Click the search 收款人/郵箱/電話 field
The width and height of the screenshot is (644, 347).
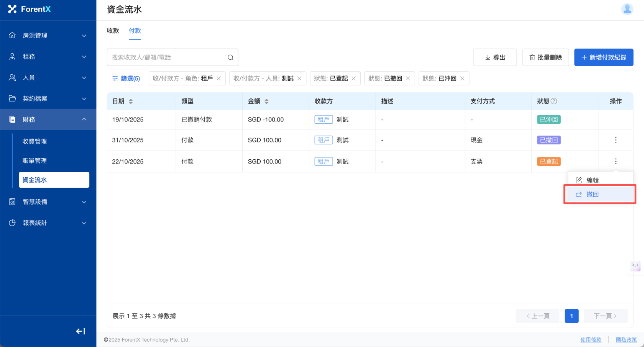(x=167, y=57)
